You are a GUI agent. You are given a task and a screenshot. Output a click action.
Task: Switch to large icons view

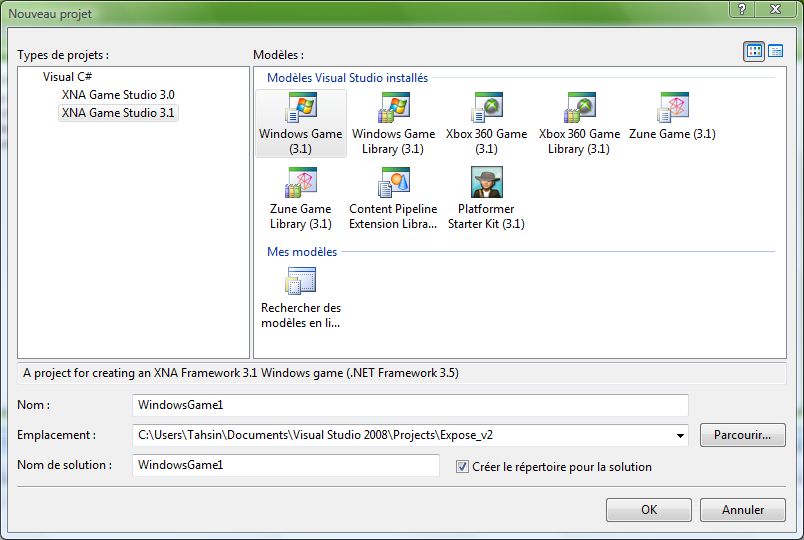[x=754, y=52]
